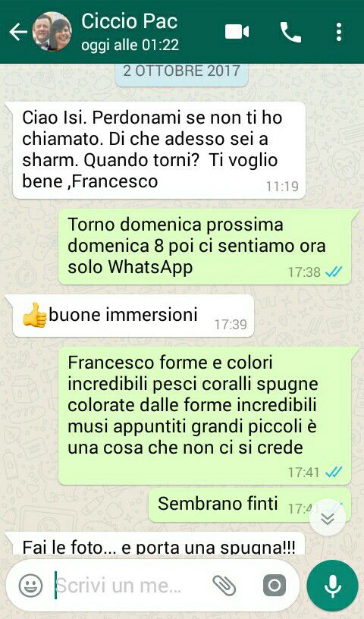Tap the 'oggi alle 01:22' last seen text

coord(130,45)
